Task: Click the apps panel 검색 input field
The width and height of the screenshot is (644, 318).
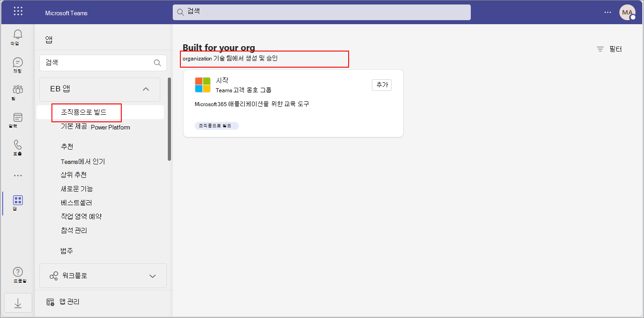Action: tap(103, 63)
